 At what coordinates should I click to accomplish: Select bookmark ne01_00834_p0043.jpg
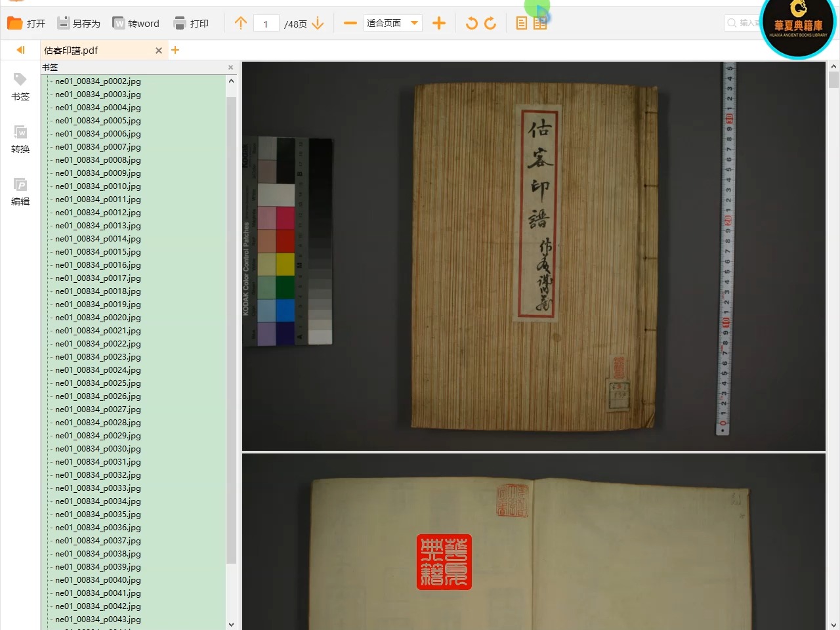click(98, 619)
